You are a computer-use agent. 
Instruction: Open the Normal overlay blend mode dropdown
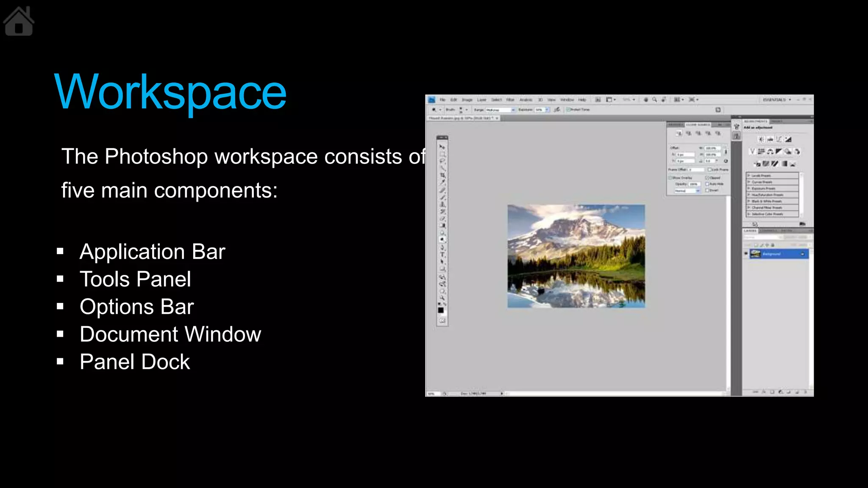687,191
